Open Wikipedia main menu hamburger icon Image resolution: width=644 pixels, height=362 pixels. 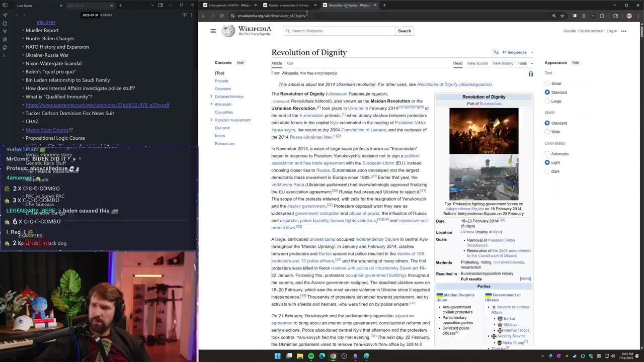213,31
